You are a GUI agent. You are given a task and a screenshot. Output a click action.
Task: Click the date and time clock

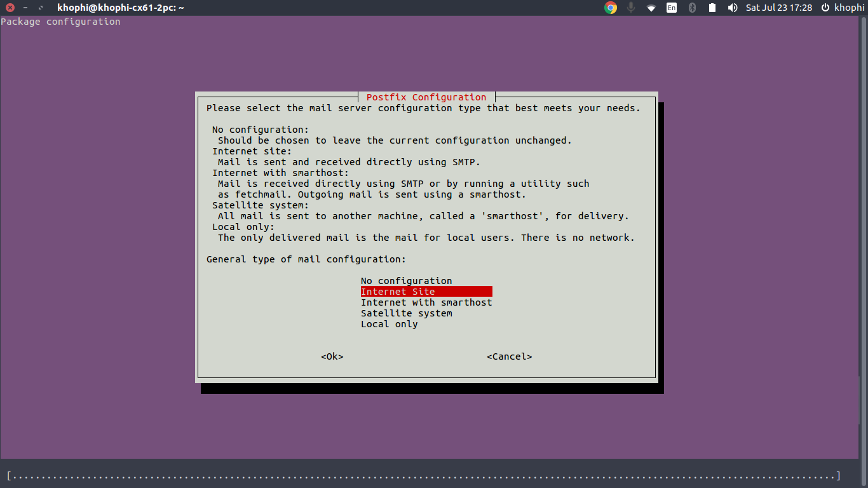778,8
